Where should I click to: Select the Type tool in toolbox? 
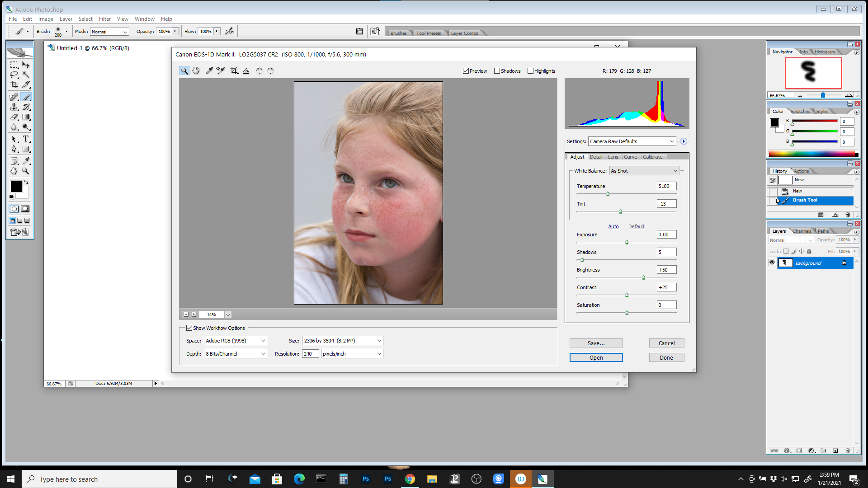26,139
